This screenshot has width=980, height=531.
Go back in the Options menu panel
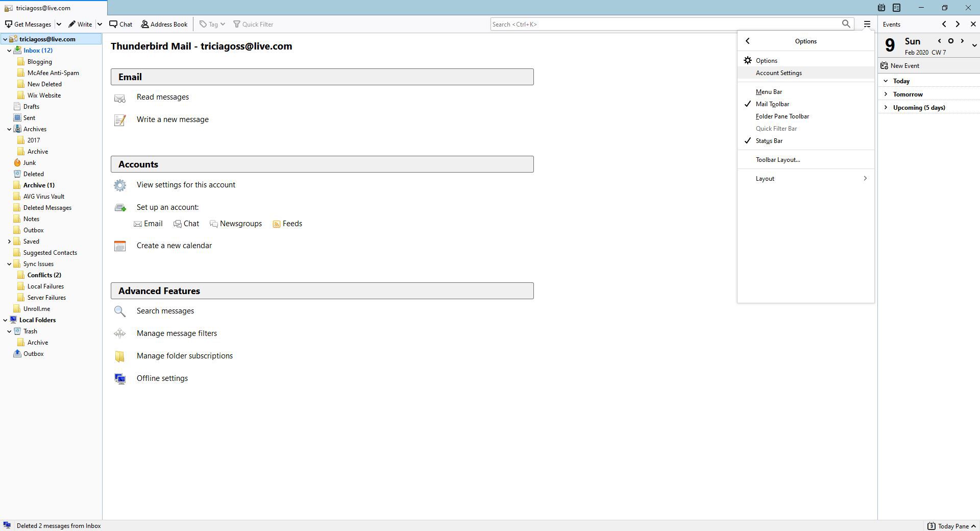[x=748, y=41]
